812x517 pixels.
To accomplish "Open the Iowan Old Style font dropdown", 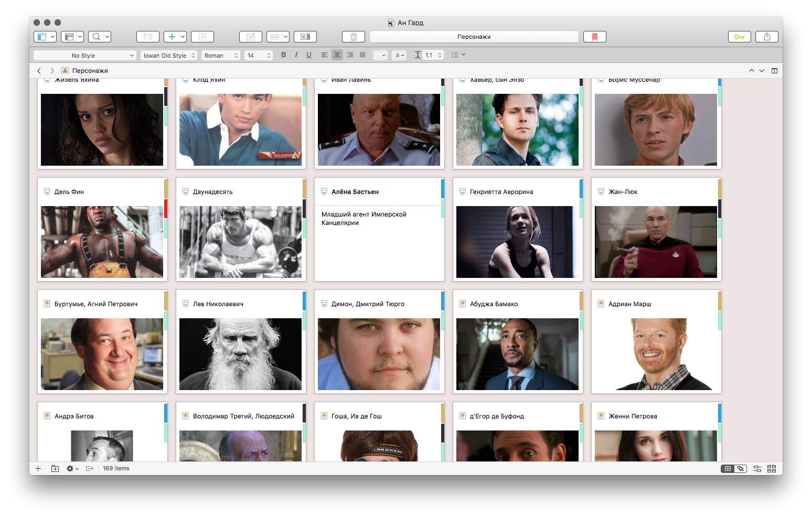I will pos(168,56).
